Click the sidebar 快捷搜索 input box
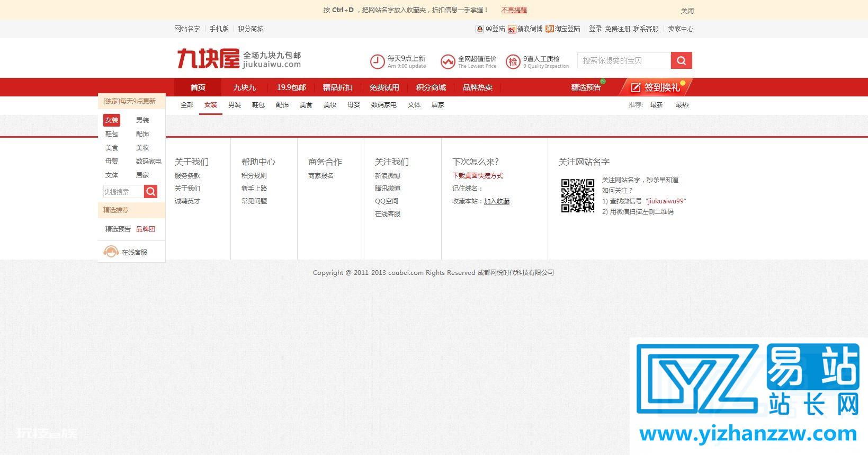Viewport: 868px width, 455px height. click(x=123, y=191)
